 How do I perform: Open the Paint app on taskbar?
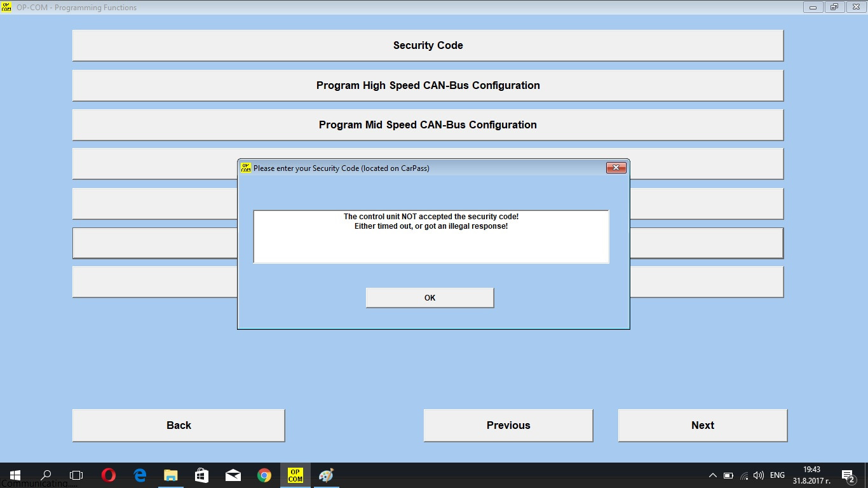[326, 475]
